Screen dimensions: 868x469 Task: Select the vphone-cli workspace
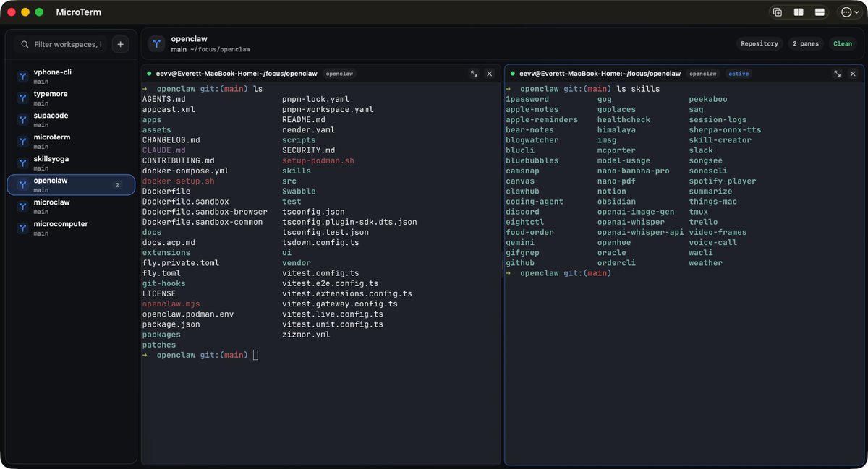point(71,77)
